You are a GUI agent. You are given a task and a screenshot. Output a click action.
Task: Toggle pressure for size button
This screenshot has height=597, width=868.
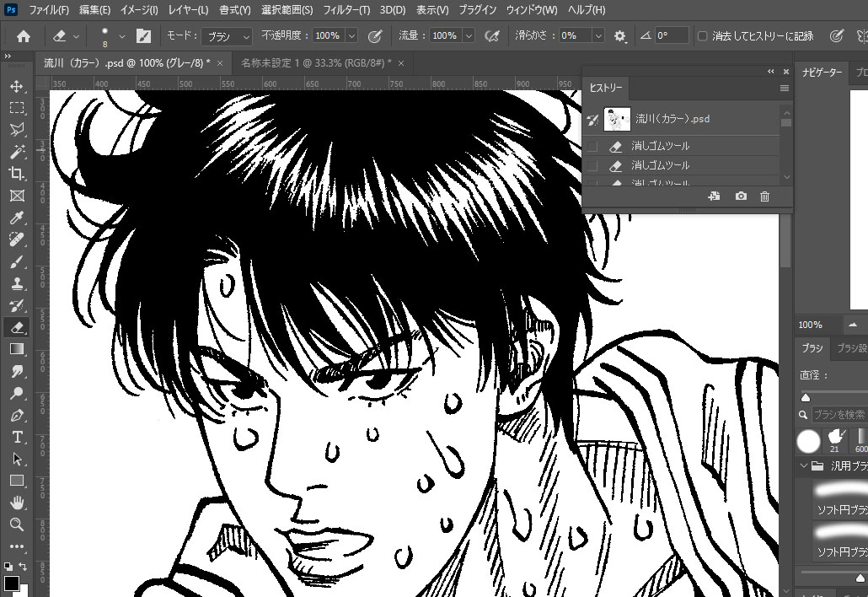tap(837, 36)
